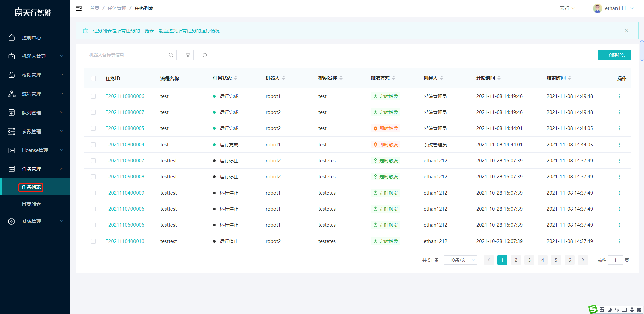Close the info banner with the X
Image resolution: width=644 pixels, height=314 pixels.
pos(627,31)
